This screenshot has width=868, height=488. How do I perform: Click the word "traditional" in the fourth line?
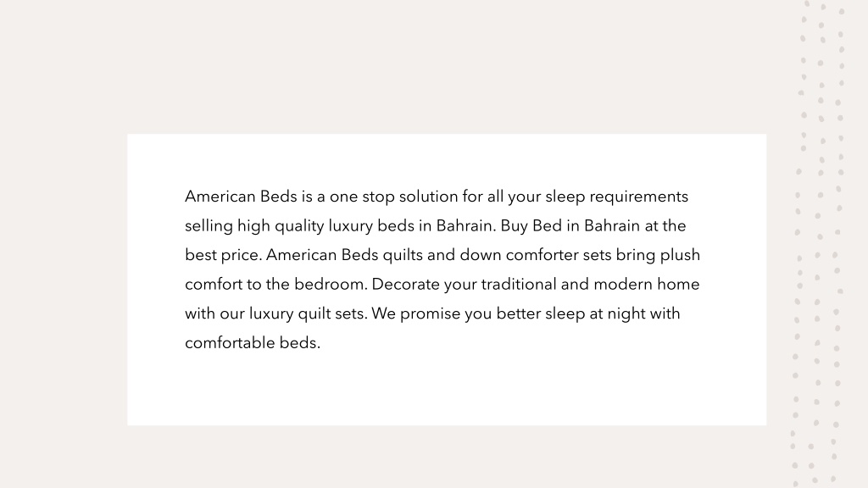(519, 285)
